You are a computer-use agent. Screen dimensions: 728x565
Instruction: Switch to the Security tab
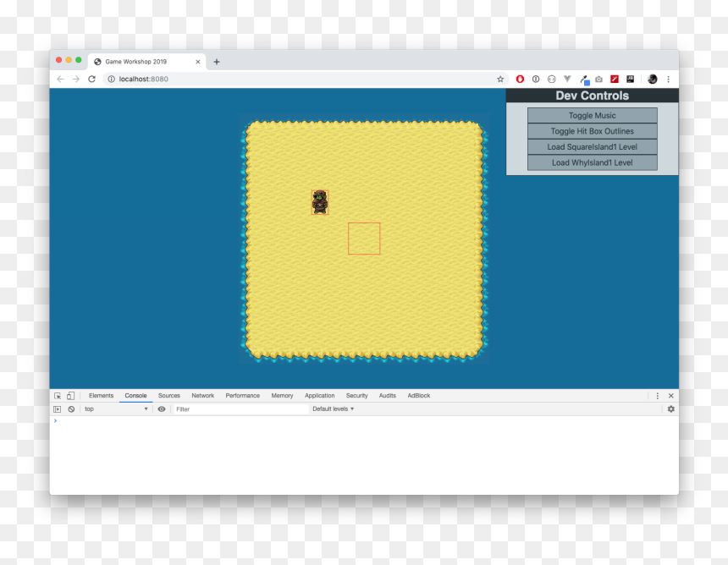(x=356, y=396)
